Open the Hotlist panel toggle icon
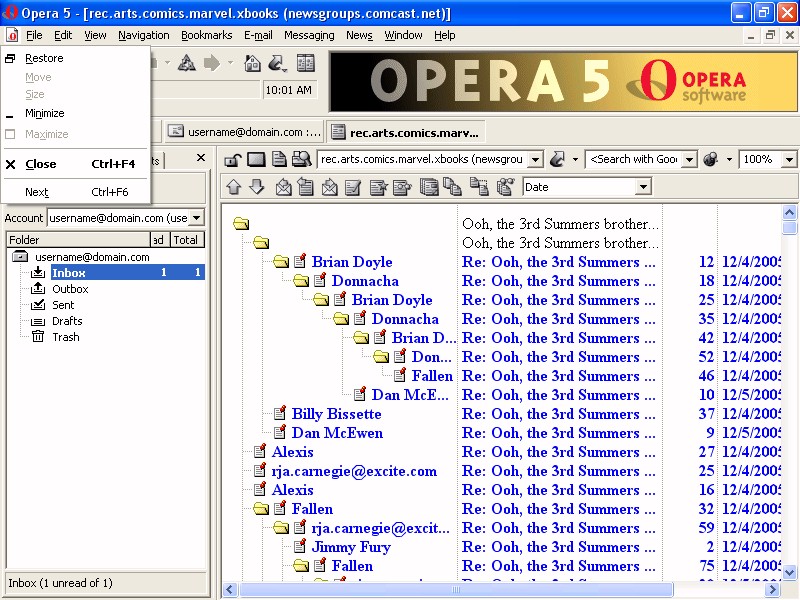The image size is (800, 600). pyautogui.click(x=306, y=63)
